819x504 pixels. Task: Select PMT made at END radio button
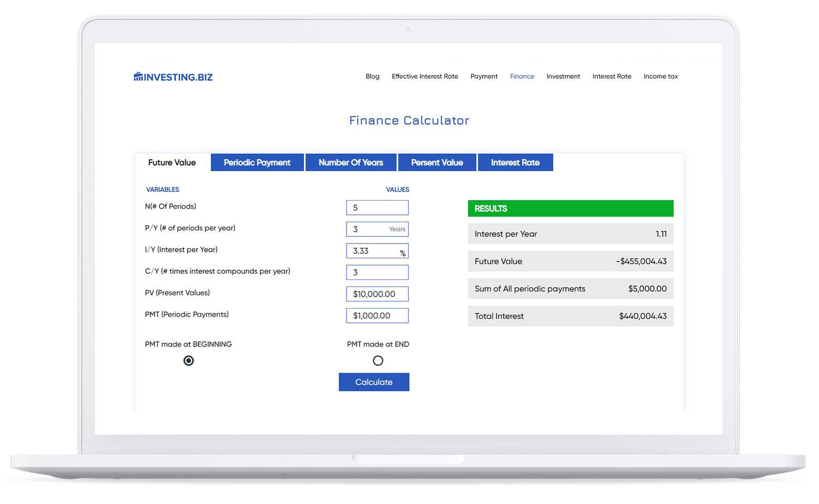click(x=378, y=361)
